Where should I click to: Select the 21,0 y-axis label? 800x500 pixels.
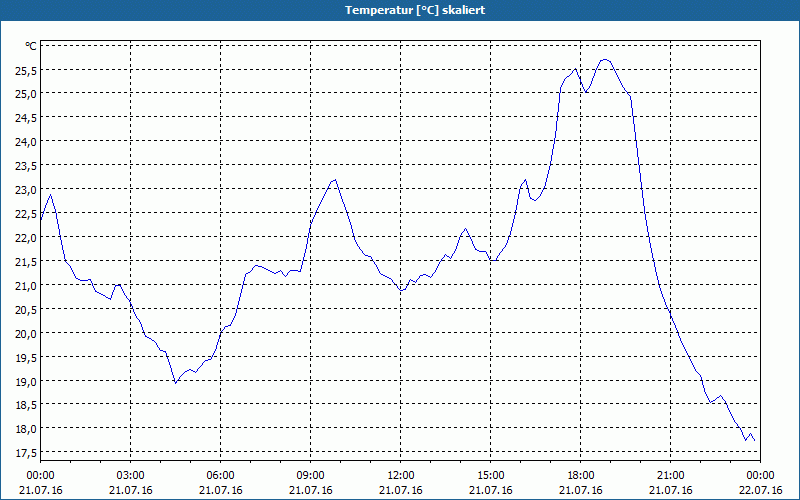26,286
